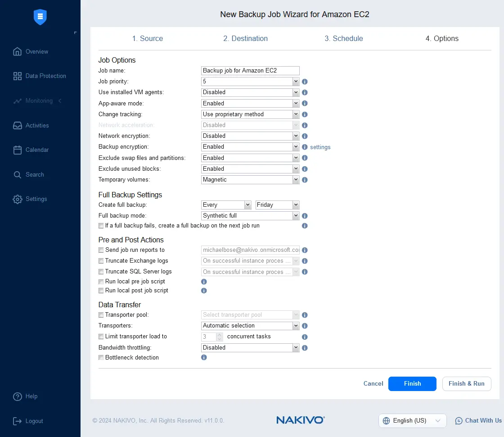
Task: Open backup encryption settings link
Action: pyautogui.click(x=320, y=147)
